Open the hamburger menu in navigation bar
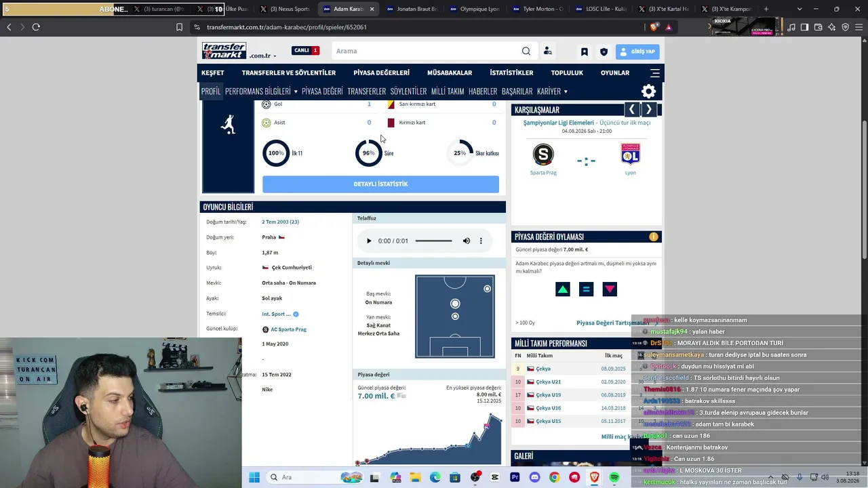This screenshot has width=868, height=488. pyautogui.click(x=655, y=73)
